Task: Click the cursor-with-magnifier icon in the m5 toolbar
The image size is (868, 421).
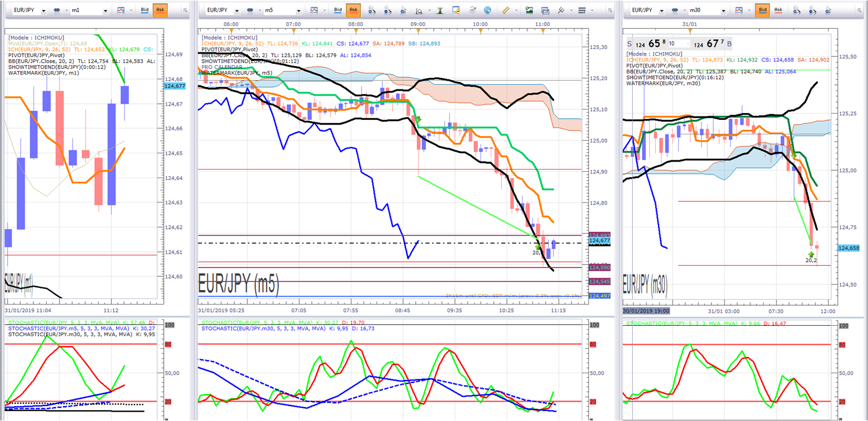Action: click(403, 10)
